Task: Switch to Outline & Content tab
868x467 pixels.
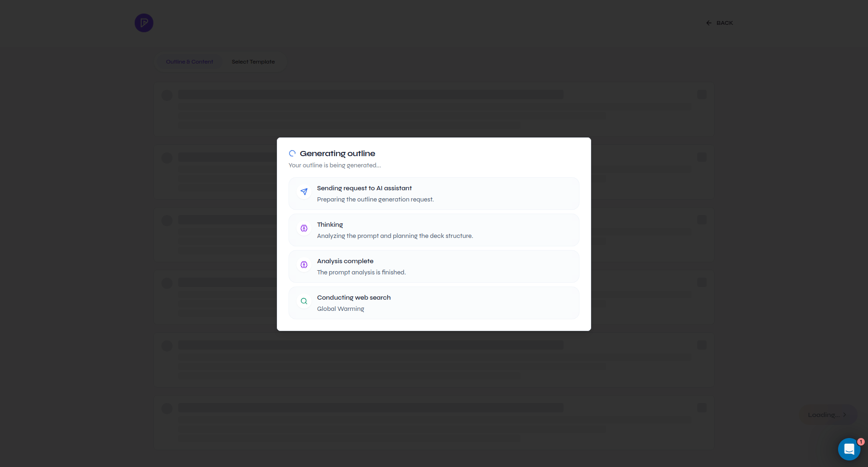Action: pyautogui.click(x=189, y=62)
